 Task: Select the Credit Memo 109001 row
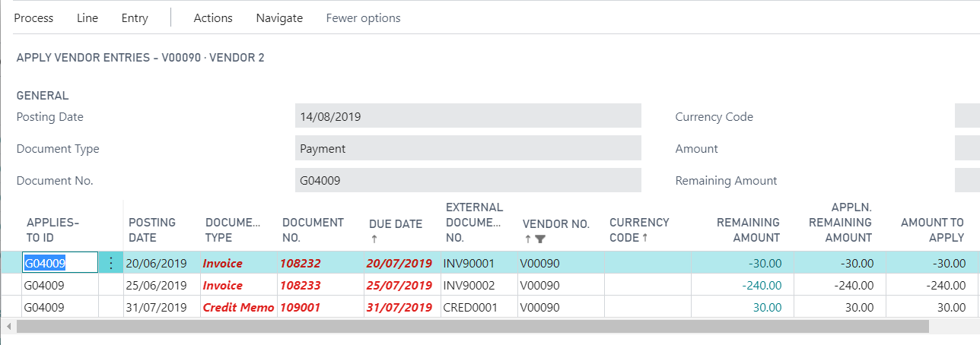click(x=238, y=308)
